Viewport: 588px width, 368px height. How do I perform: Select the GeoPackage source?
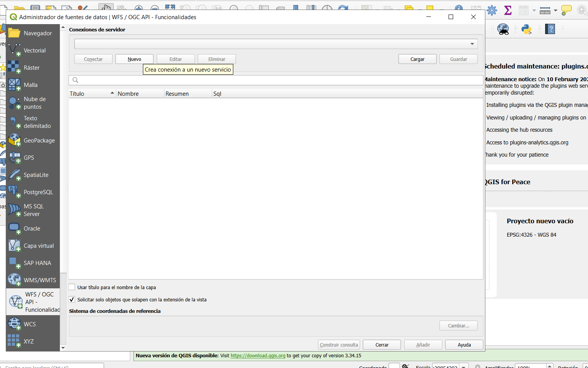pos(33,141)
